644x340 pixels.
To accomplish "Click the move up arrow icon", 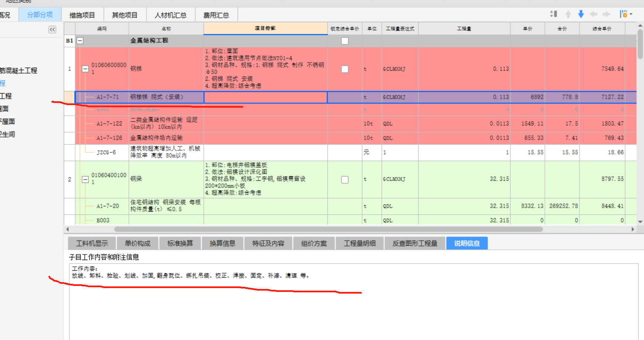I will click(x=568, y=14).
